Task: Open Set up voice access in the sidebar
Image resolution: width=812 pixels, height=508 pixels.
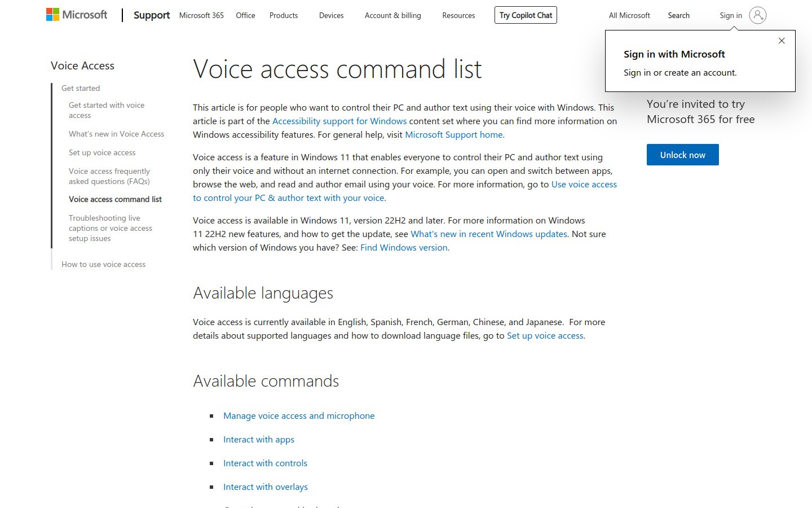Action: 102,152
